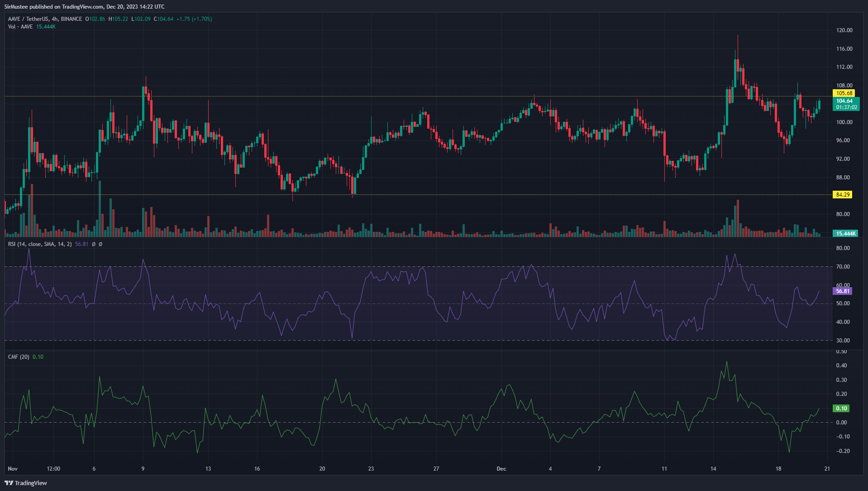Viewport: 868px width, 491px height.
Task: Click the green 0.10 CMF value tag
Action: point(841,409)
